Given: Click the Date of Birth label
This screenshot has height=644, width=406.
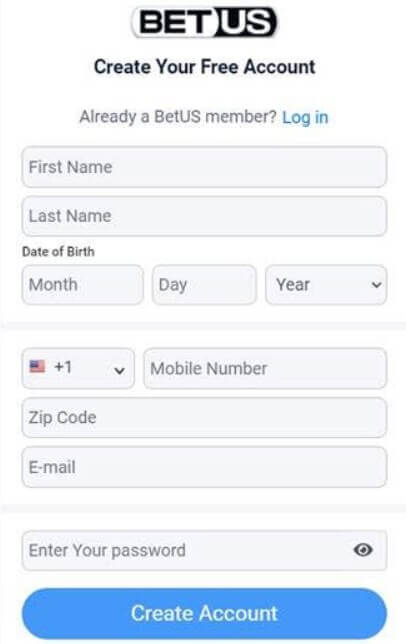Looking at the screenshot, I should tap(58, 251).
